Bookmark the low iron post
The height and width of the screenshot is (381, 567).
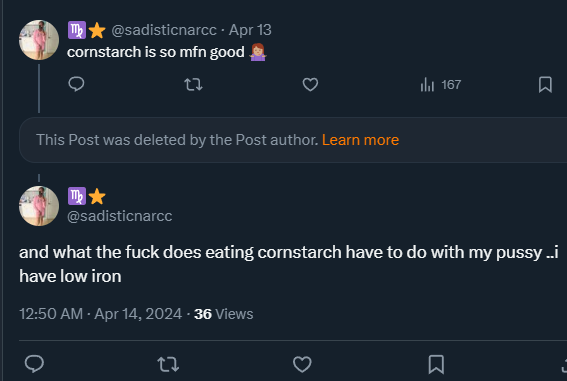coord(436,364)
